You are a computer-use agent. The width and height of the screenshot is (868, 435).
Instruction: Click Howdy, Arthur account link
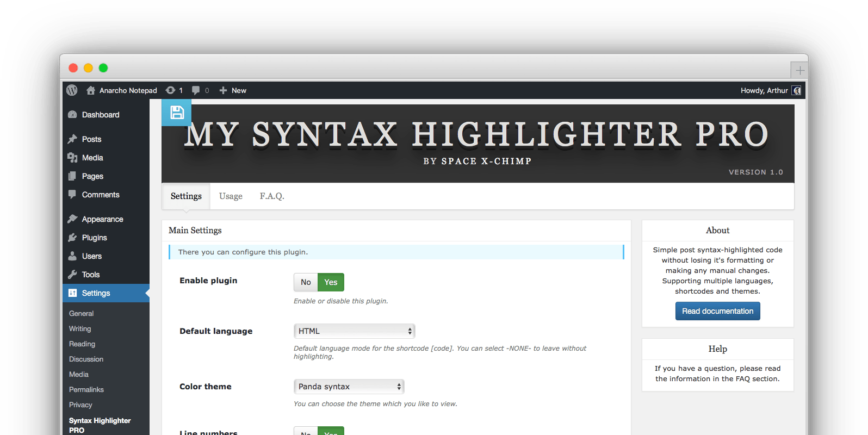[764, 90]
